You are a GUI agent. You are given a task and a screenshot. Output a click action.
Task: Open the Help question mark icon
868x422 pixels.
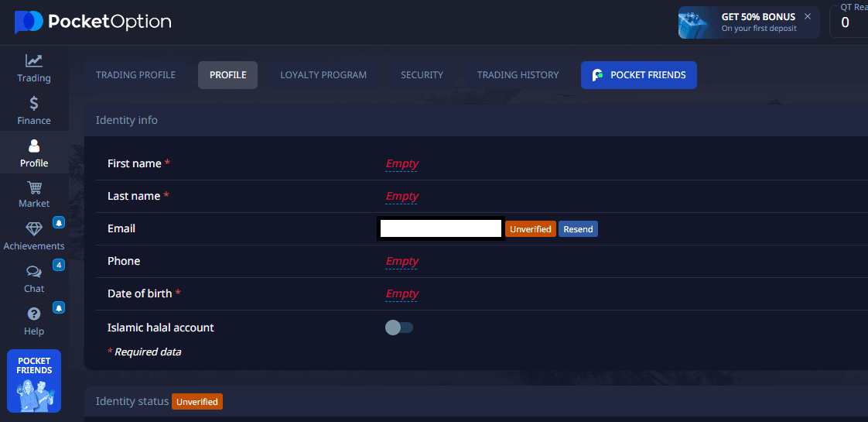tap(34, 314)
